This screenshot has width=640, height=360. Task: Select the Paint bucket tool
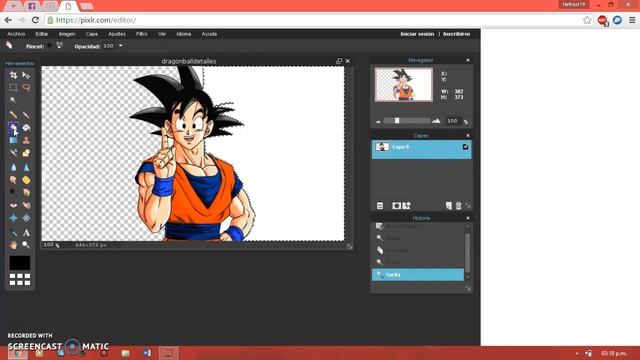click(x=26, y=127)
